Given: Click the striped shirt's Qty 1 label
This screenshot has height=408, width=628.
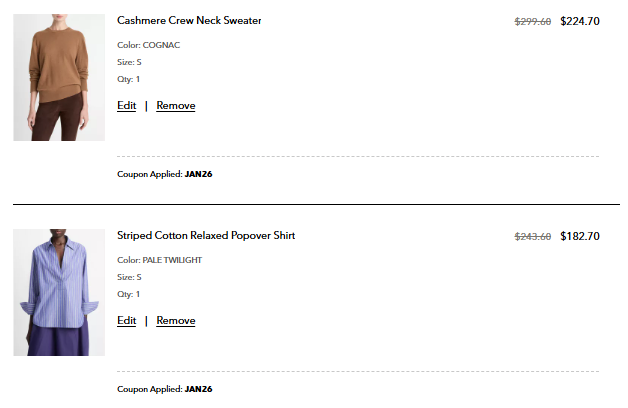Looking at the screenshot, I should point(128,294).
